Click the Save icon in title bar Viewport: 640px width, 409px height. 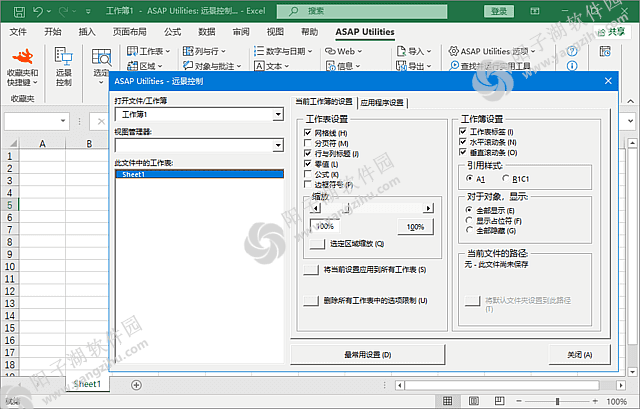19,12
